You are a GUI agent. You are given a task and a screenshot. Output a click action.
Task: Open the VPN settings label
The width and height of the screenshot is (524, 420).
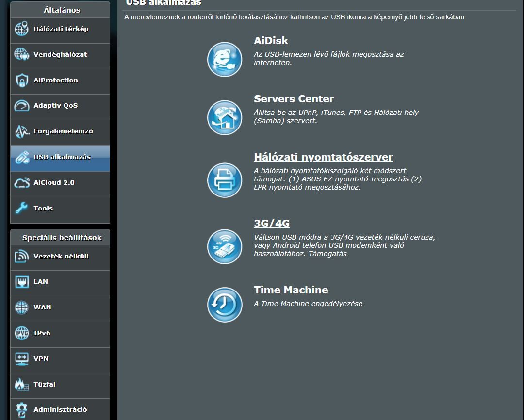[41, 358]
